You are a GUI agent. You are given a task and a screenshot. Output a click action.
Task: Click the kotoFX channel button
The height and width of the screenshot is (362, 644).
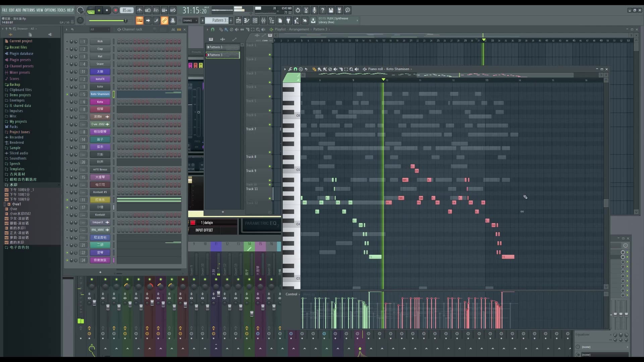pos(100,79)
